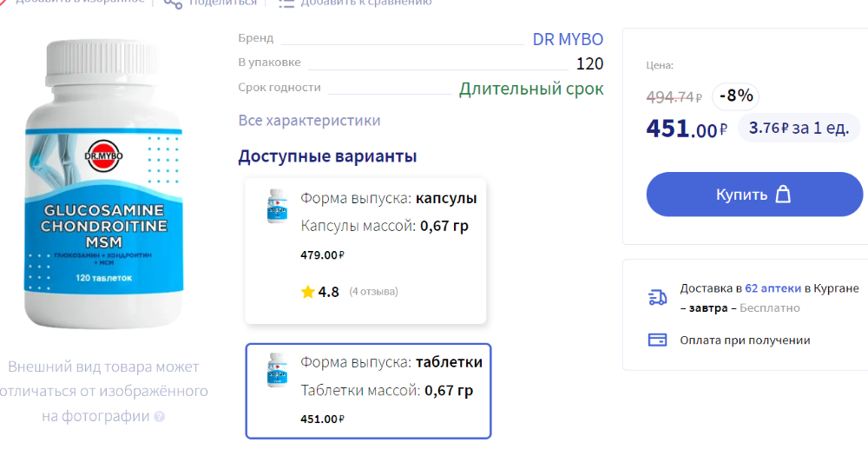Click the share icon at top

click(x=173, y=4)
